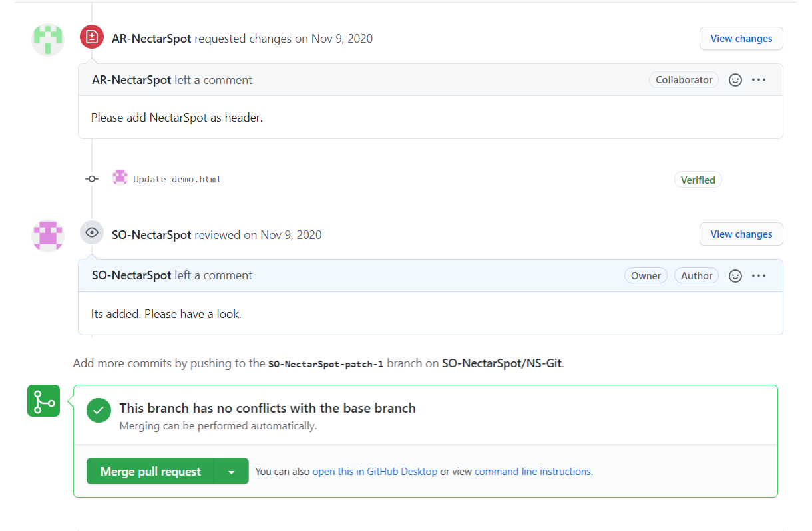This screenshot has height=531, width=812.
Task: Open three-dot menu on AR-NectarSpot's comment
Action: click(x=759, y=80)
